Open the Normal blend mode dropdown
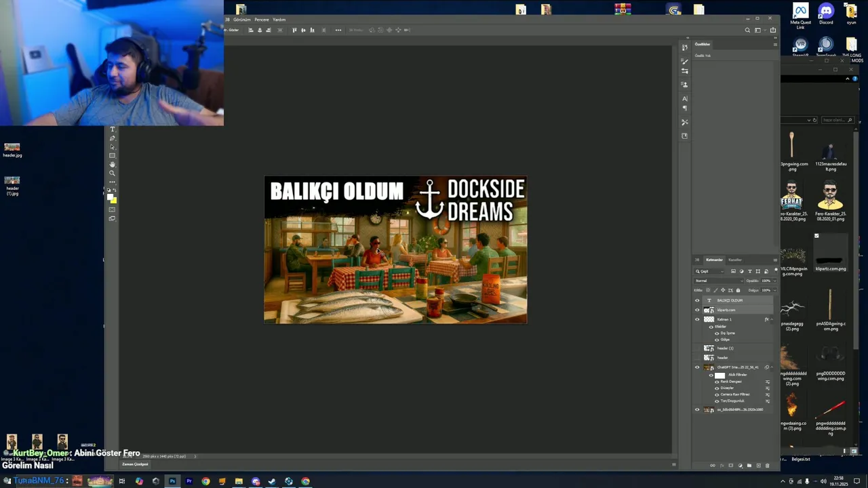868x488 pixels. pos(719,281)
